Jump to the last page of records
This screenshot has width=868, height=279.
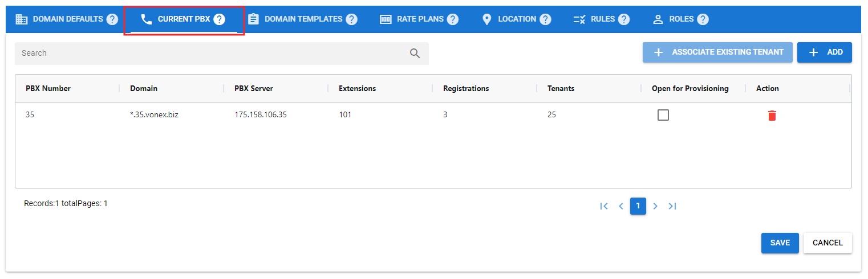point(672,206)
